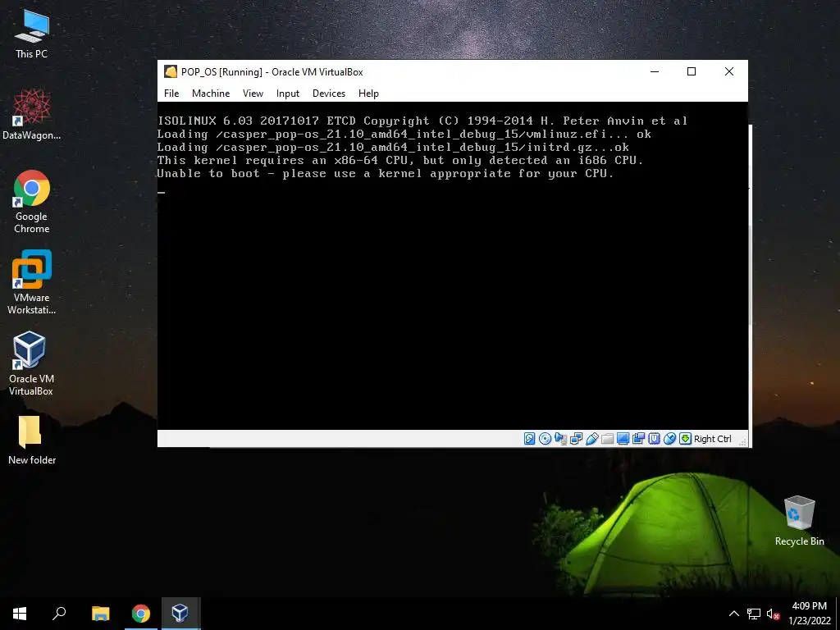Click the 'Loading ... initrd.gz...ok' console line
Image resolution: width=840 pixels, height=630 pixels.
[x=393, y=148]
